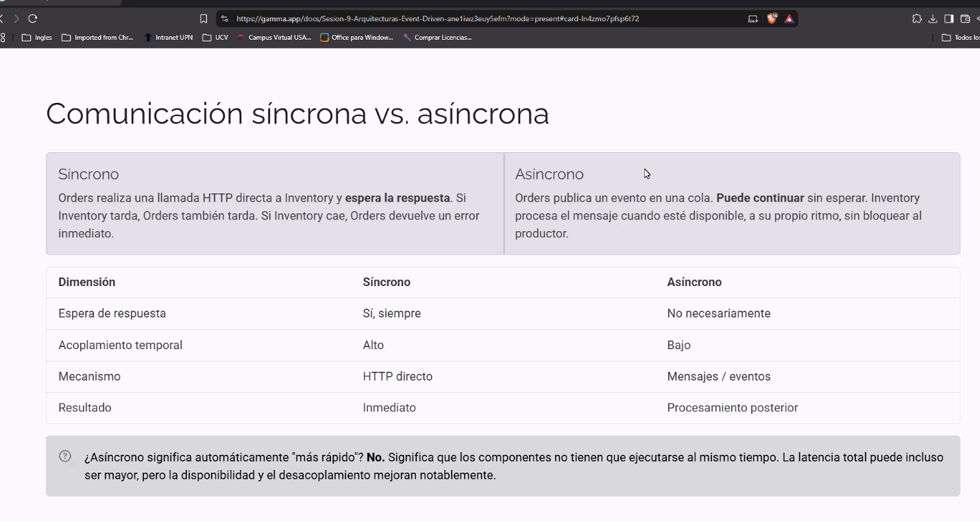This screenshot has width=980, height=522.
Task: Click bold text espera la respuesta
Action: click(397, 198)
